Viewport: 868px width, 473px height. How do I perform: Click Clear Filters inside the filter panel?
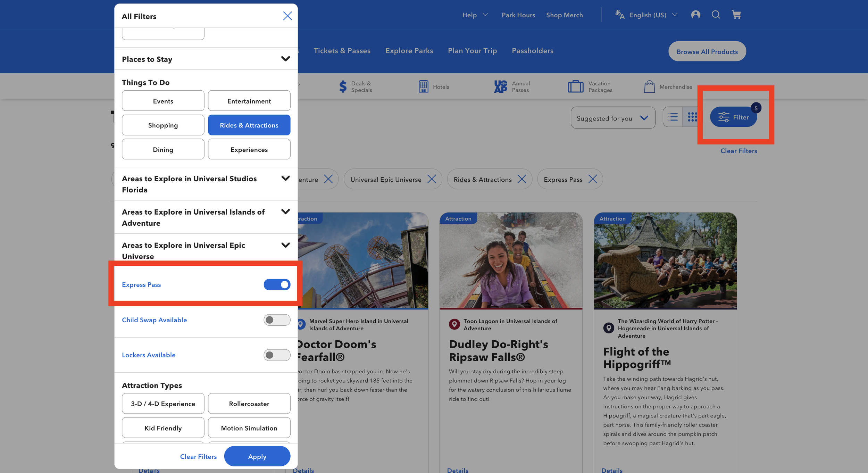198,456
